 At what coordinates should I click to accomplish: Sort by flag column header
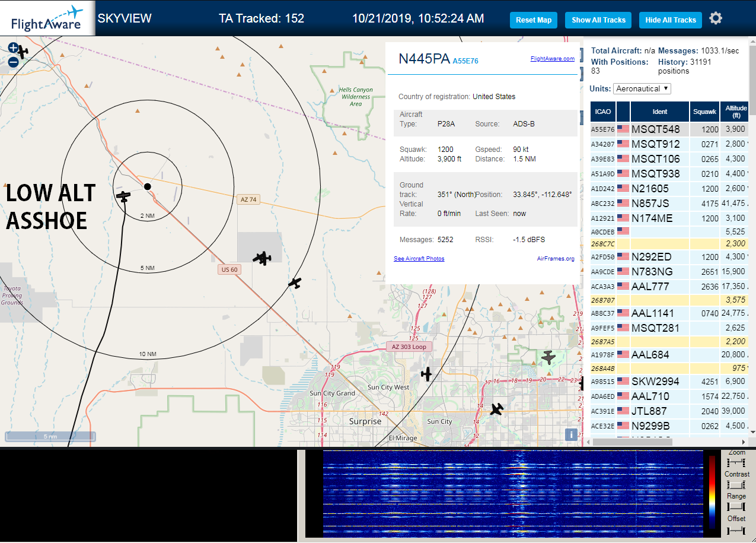623,112
